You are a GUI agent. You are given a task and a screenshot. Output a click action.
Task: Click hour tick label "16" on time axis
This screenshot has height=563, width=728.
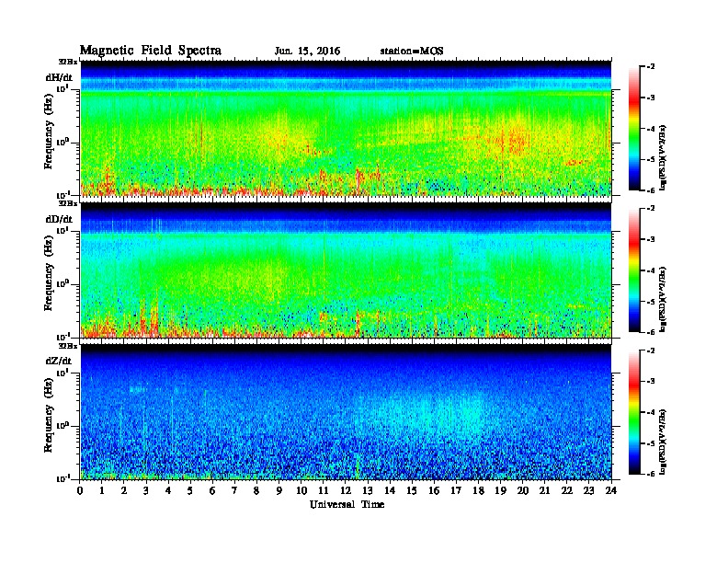pos(434,491)
